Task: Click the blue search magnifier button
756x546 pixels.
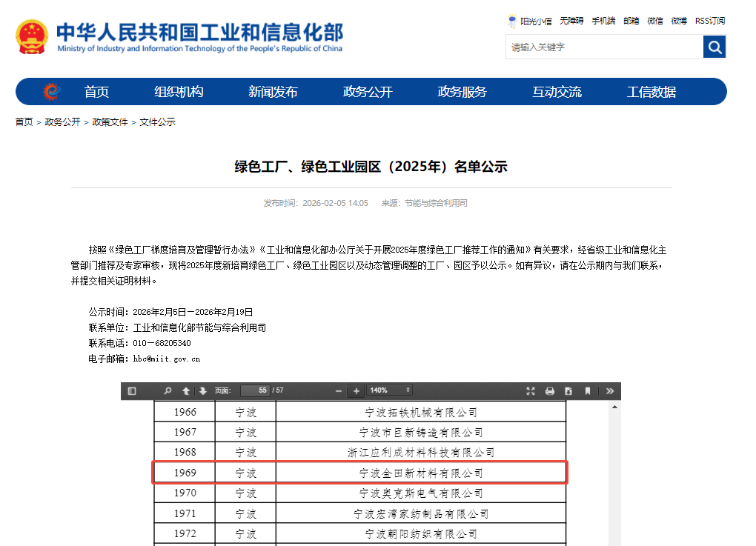Action: [x=714, y=47]
